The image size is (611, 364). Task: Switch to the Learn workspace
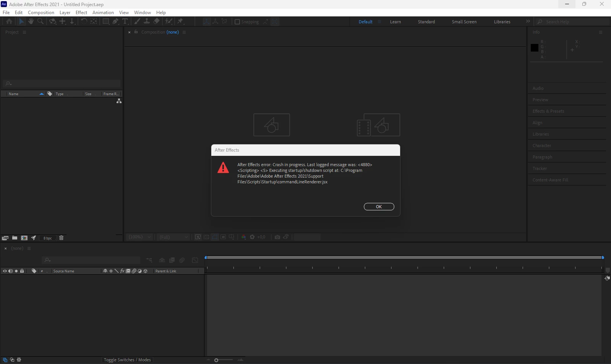[395, 22]
